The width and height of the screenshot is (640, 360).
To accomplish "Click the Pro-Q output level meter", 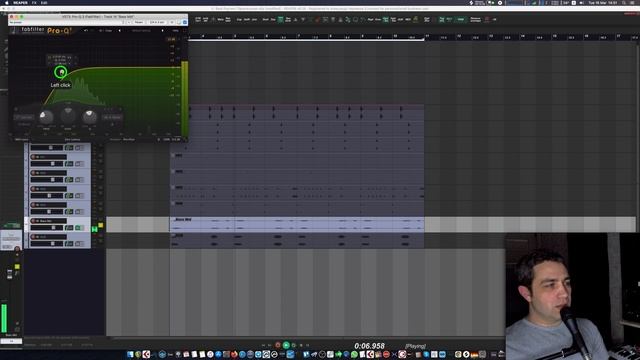I will pyautogui.click(x=184, y=98).
